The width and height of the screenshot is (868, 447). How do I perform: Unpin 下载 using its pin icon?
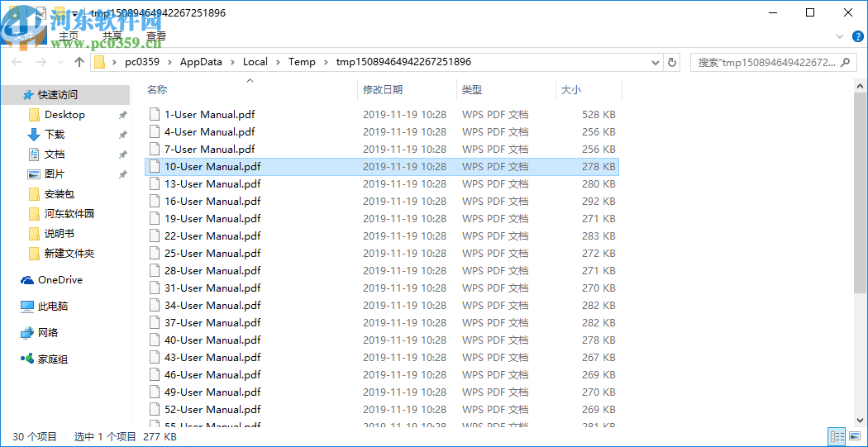coord(123,135)
